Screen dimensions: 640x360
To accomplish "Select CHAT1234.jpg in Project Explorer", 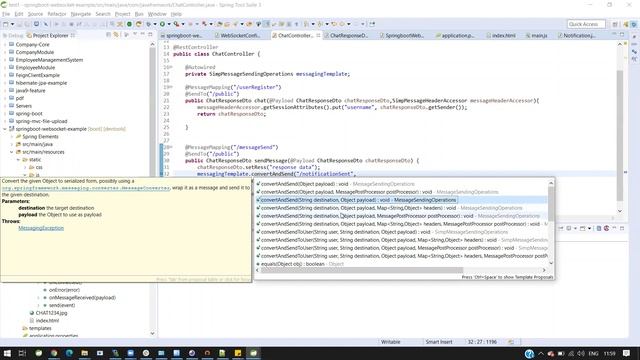I will [51, 313].
